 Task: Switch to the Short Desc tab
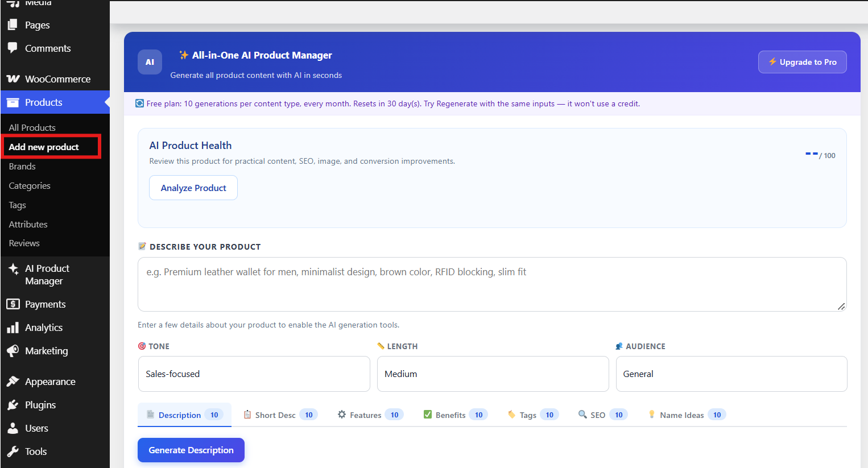point(280,415)
